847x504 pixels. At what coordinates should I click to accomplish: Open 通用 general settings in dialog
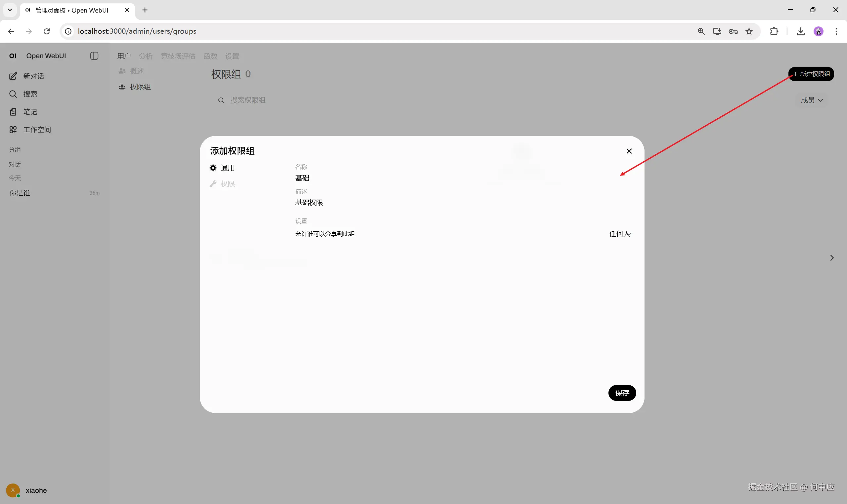[228, 168]
